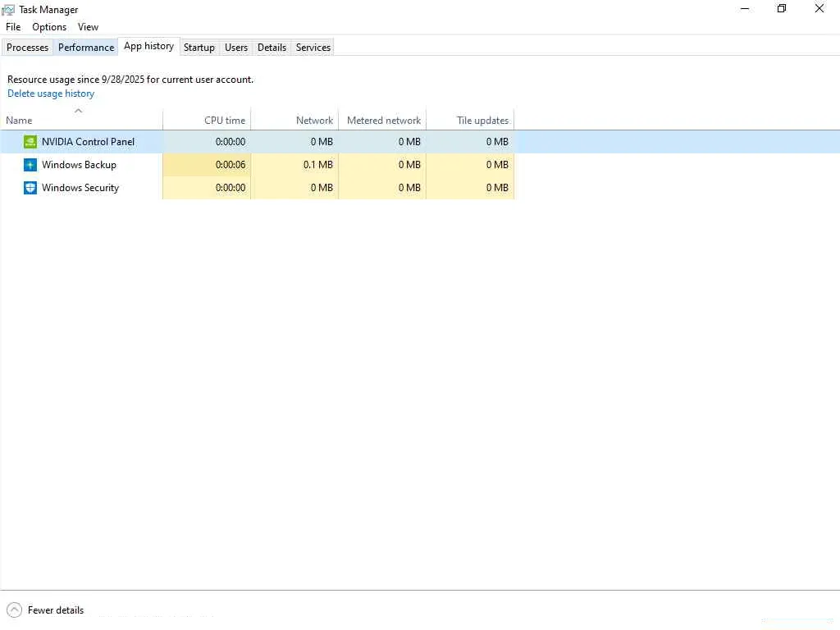Minimize the Task Manager window
840x630 pixels.
click(745, 8)
